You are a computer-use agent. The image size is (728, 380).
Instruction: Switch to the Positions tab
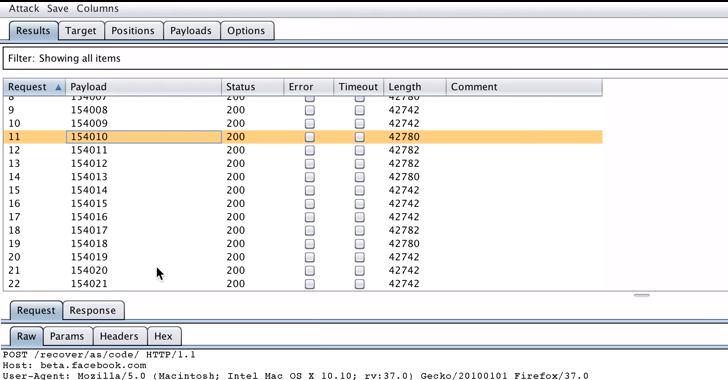tap(133, 31)
